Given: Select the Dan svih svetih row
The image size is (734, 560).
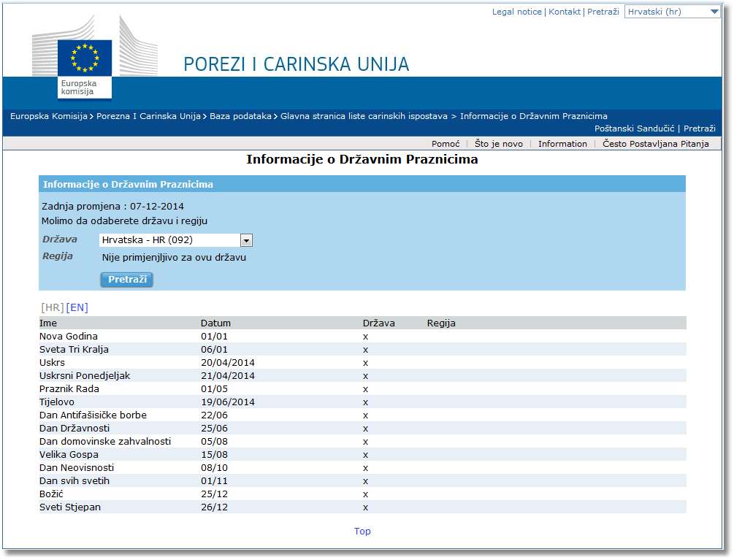Looking at the screenshot, I should click(363, 480).
